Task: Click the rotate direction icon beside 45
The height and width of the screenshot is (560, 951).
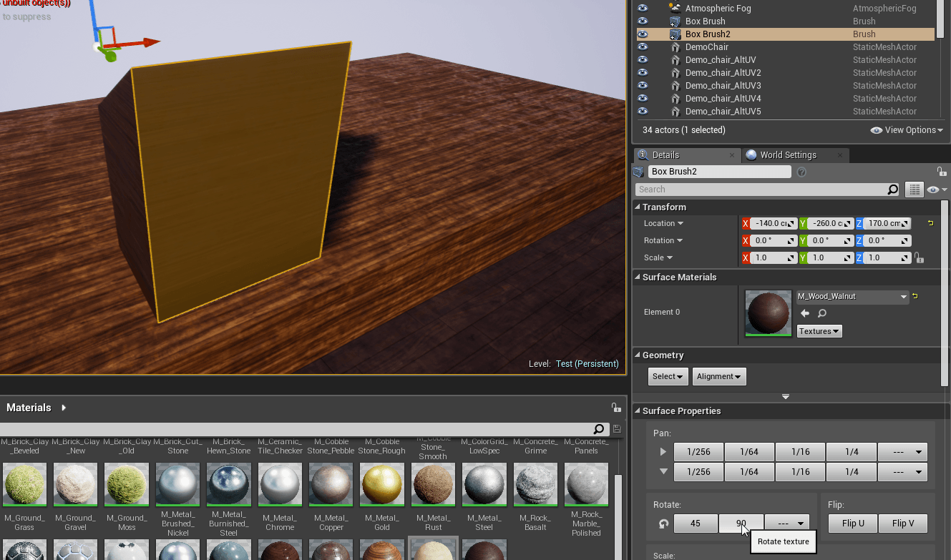Action: click(663, 524)
